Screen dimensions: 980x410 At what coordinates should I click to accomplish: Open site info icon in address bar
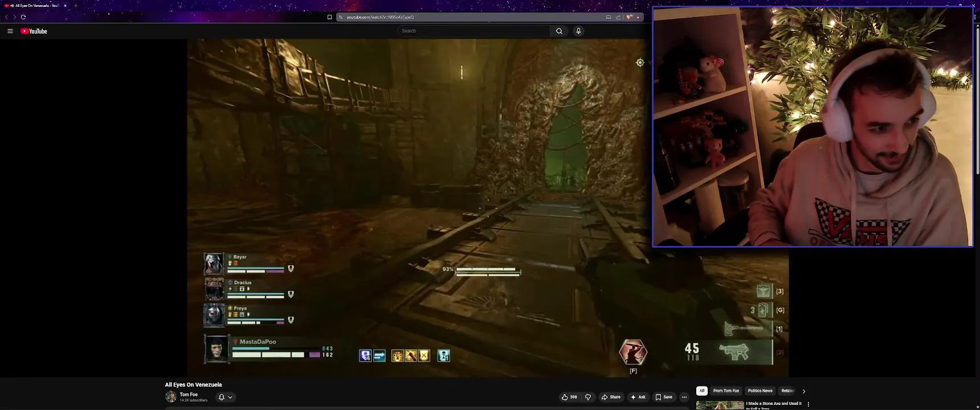click(x=341, y=17)
